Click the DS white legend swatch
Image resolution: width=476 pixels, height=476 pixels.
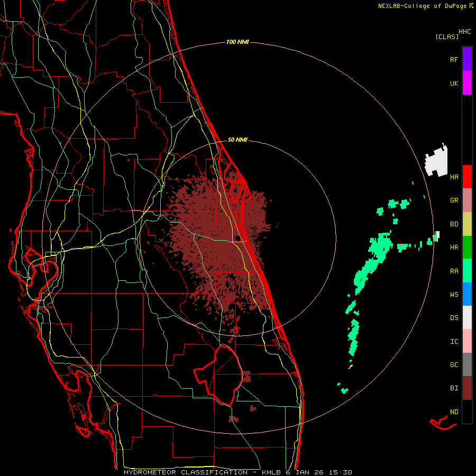pos(467,317)
